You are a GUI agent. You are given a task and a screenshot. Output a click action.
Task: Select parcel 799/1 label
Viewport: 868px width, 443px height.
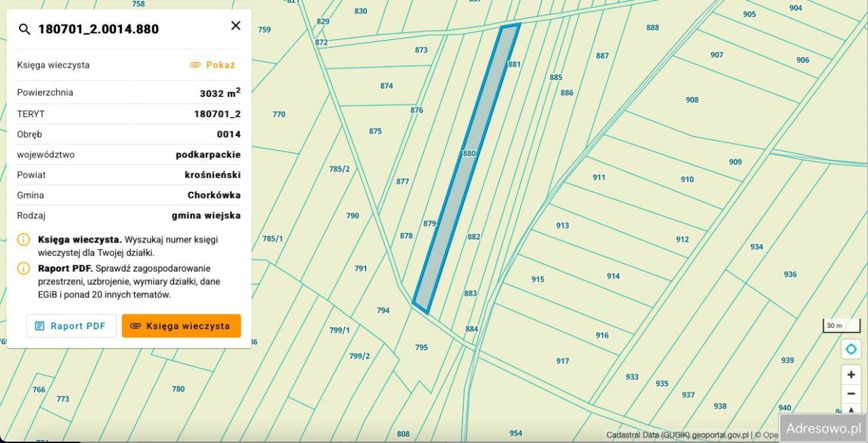tap(340, 330)
